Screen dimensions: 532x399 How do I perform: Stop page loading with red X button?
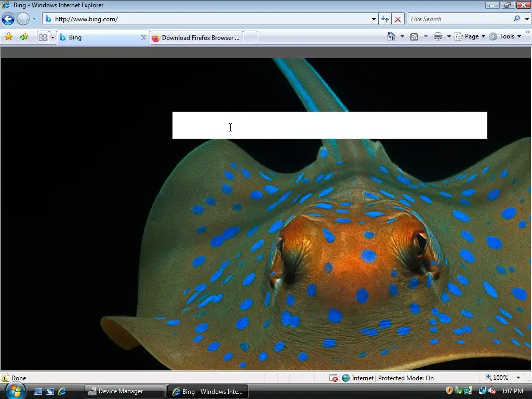[397, 19]
